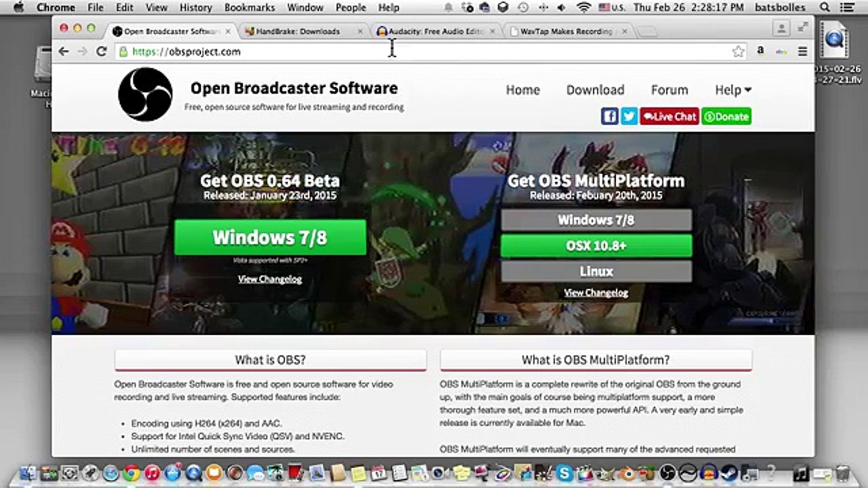Open iTunes from the Dock

click(x=152, y=473)
